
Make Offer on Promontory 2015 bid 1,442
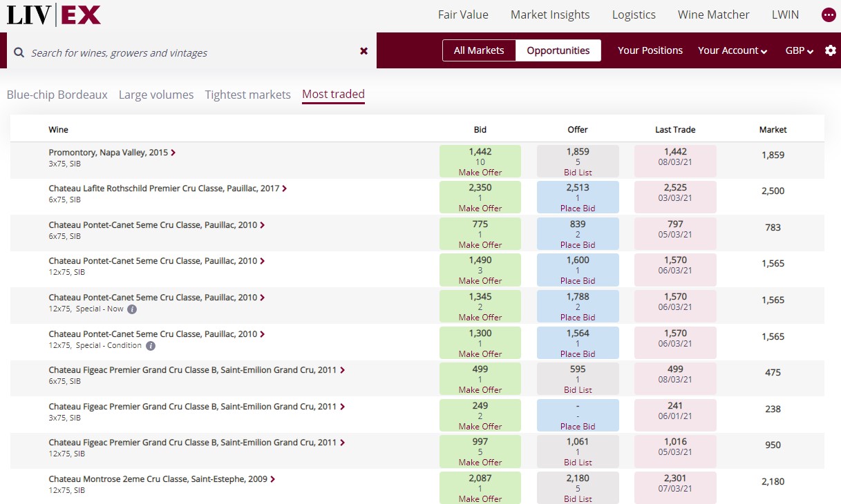480,172
